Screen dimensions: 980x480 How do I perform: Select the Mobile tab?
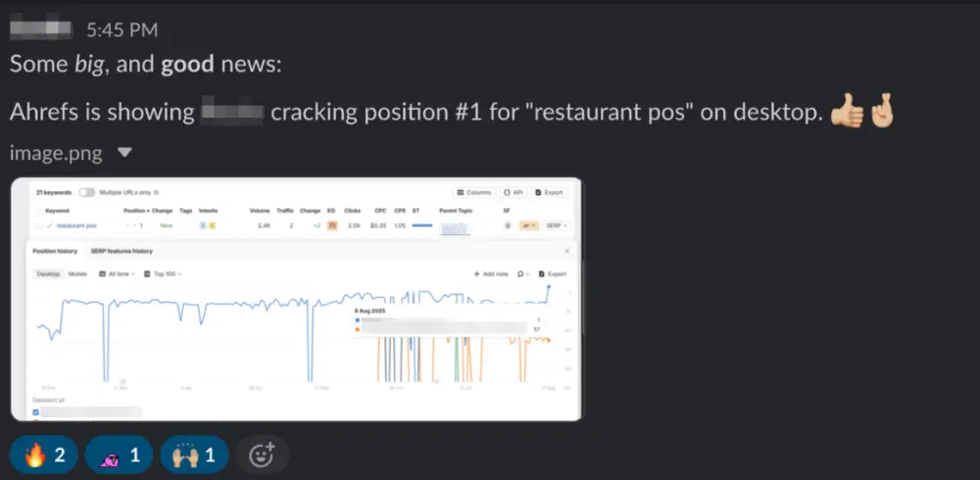coord(77,274)
